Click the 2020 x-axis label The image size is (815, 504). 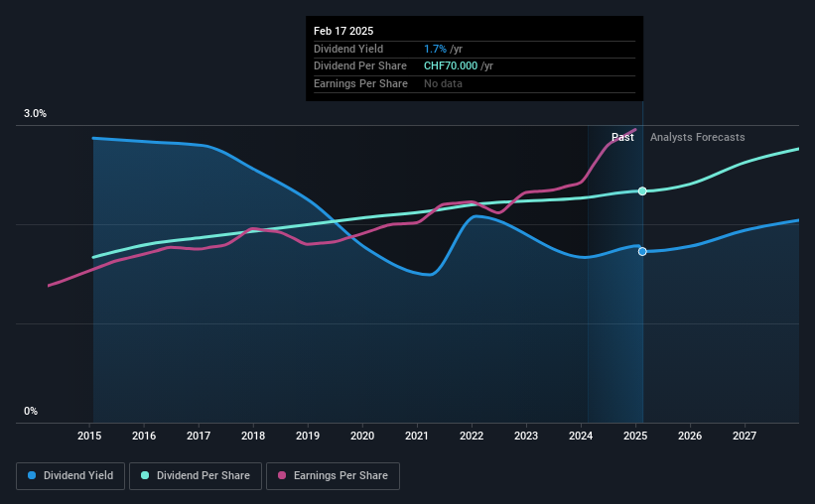362,436
